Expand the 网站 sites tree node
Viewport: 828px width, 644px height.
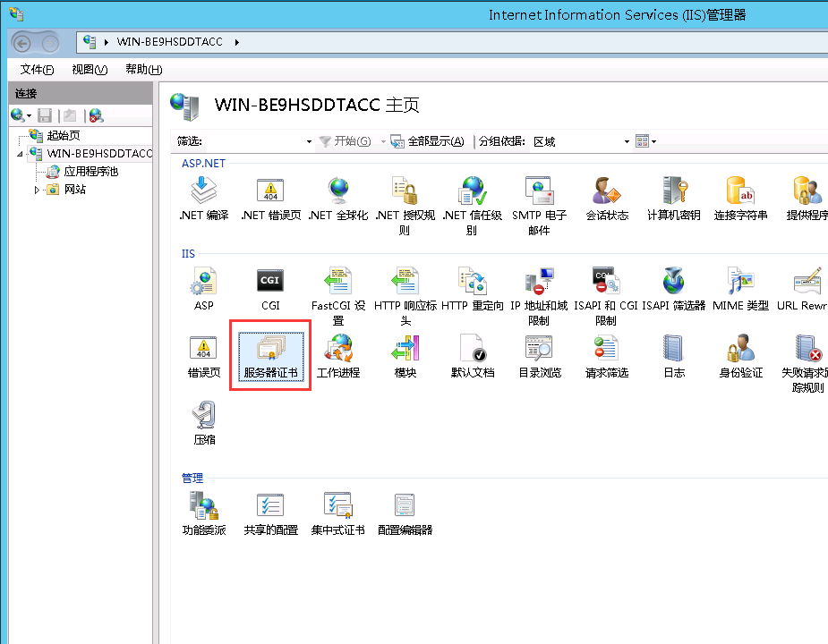pos(38,190)
